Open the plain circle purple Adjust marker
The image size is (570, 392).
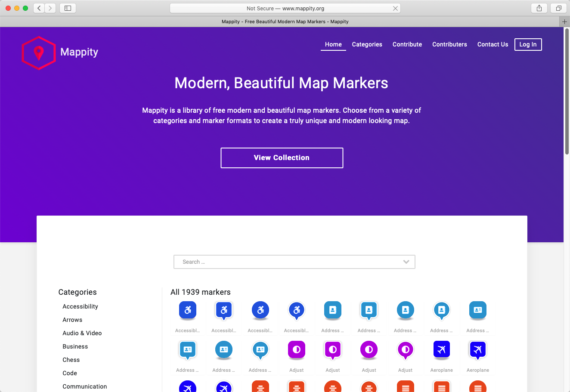[x=369, y=350]
